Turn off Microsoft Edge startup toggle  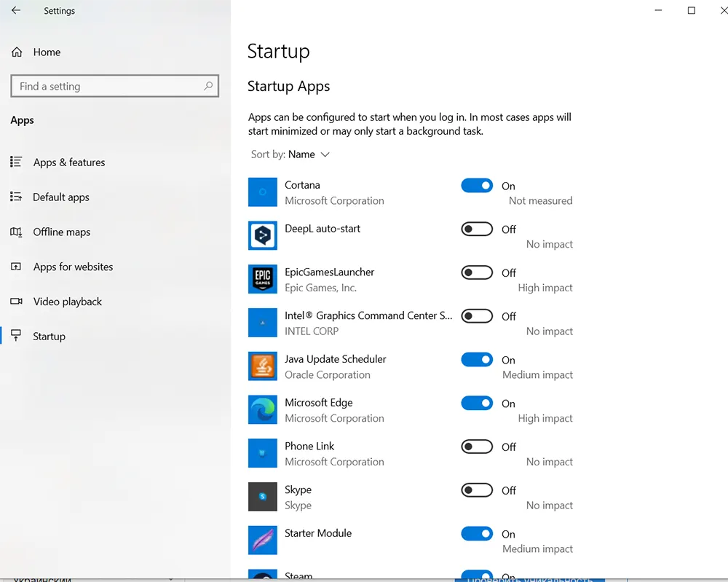pyautogui.click(x=477, y=404)
